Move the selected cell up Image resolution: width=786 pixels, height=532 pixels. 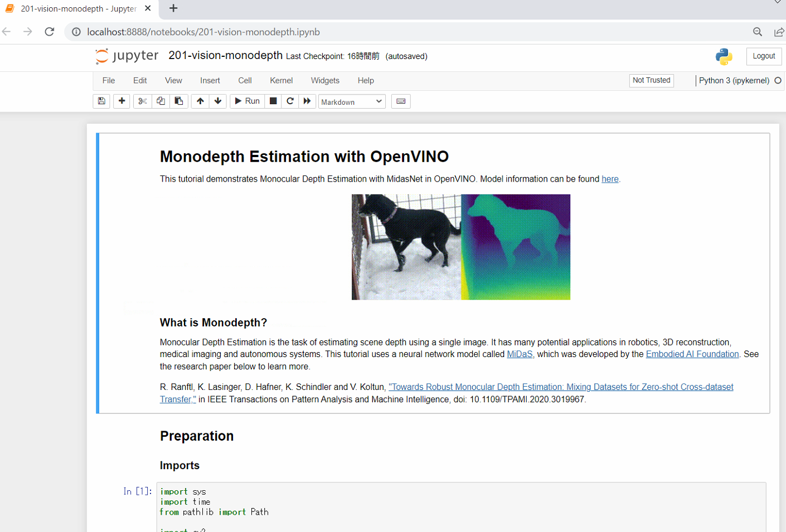point(199,101)
